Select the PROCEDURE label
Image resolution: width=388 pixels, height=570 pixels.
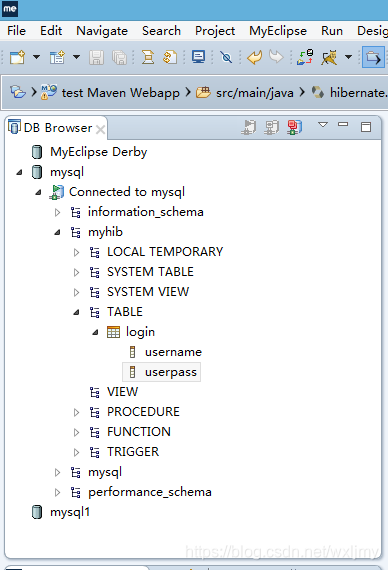pyautogui.click(x=143, y=412)
